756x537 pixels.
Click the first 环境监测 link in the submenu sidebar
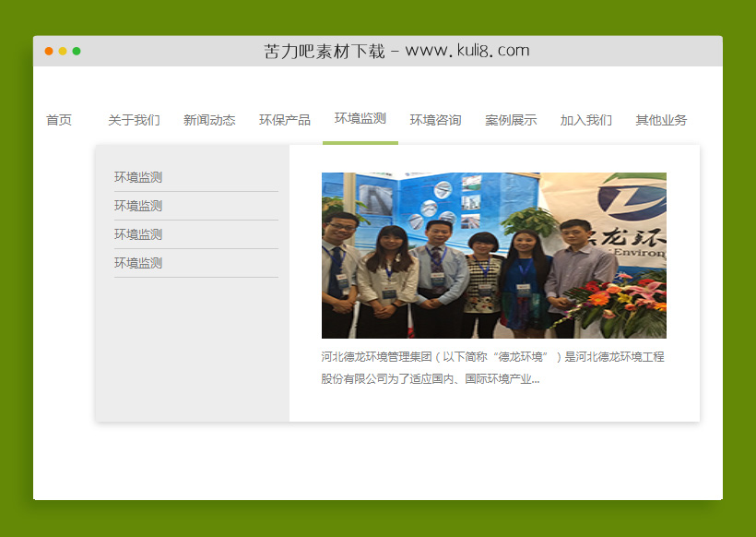(x=138, y=177)
